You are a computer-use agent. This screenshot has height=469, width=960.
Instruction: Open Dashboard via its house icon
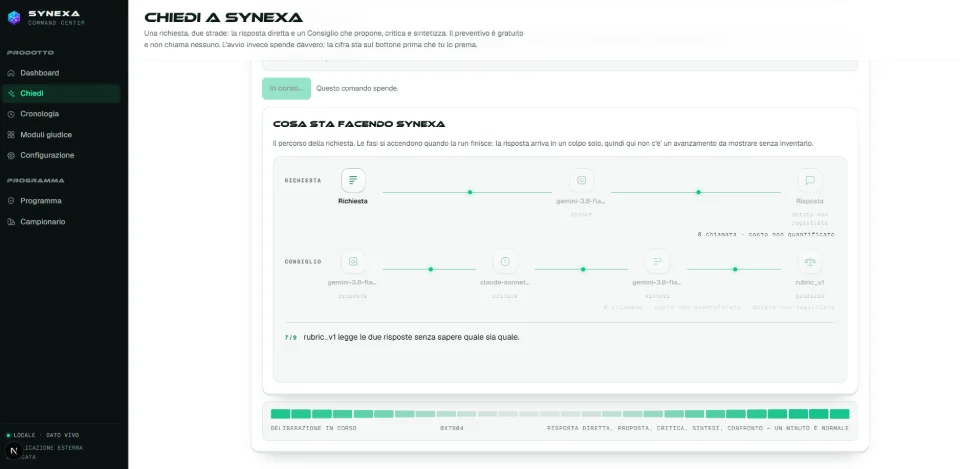pyautogui.click(x=11, y=73)
